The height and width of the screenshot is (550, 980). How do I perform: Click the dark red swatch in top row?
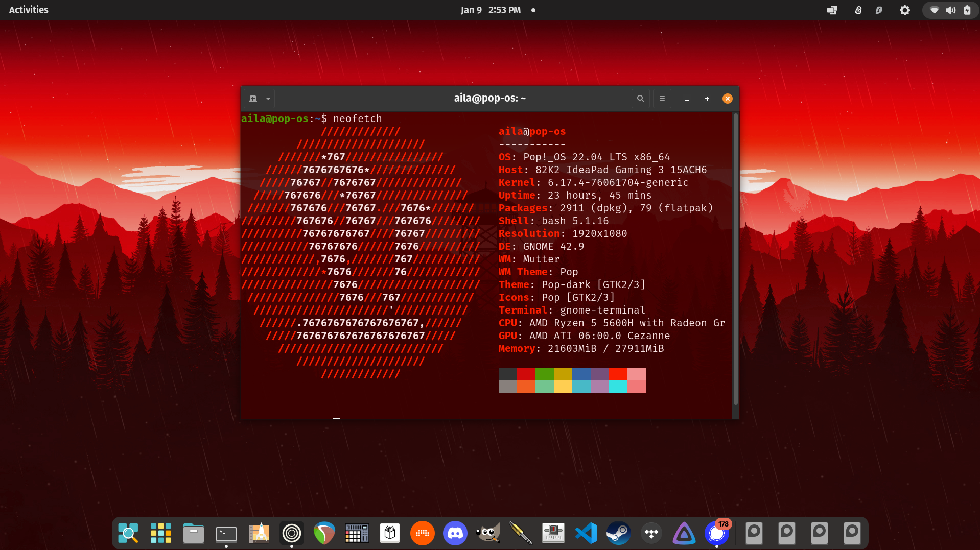click(x=526, y=374)
